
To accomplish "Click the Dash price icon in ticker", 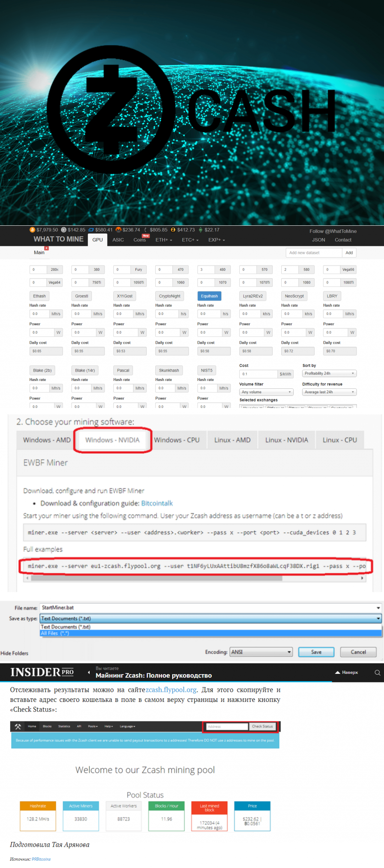I will click(91, 230).
